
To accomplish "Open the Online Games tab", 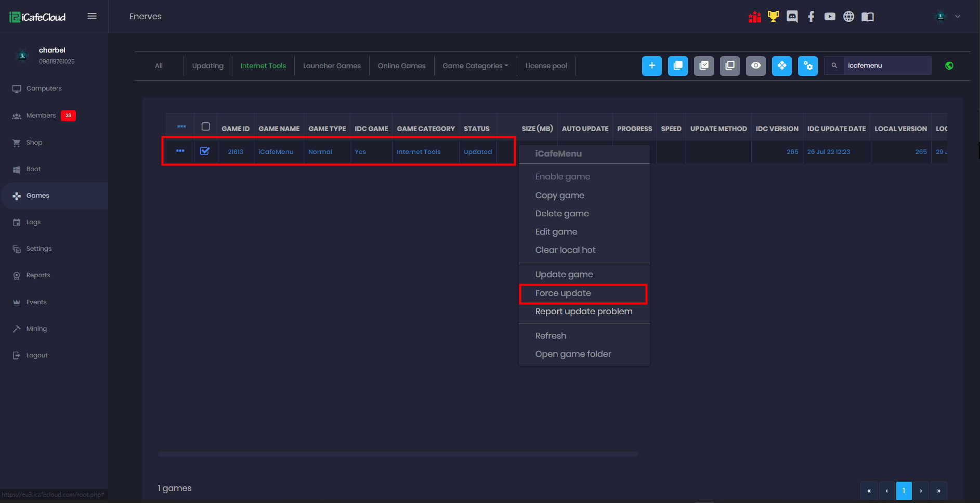I will point(401,66).
